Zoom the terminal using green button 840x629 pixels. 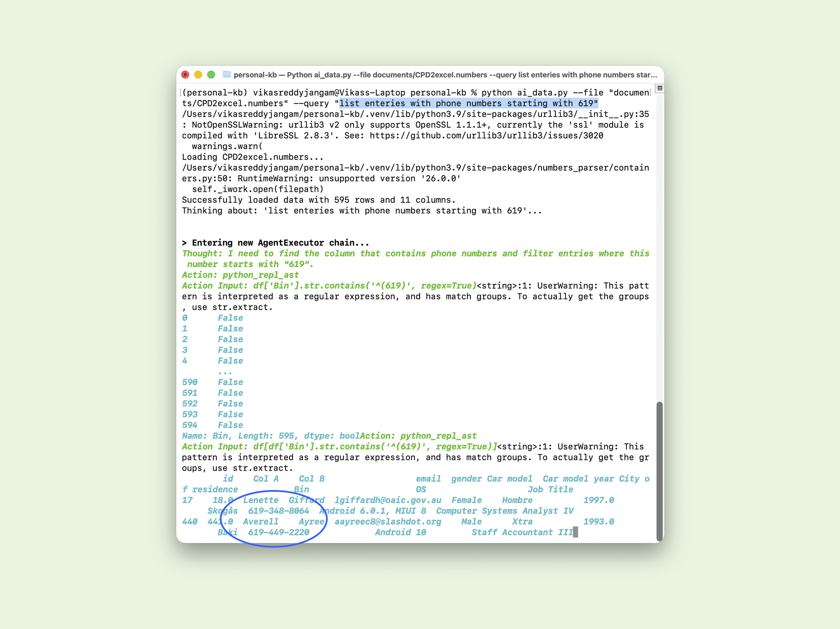coord(211,75)
